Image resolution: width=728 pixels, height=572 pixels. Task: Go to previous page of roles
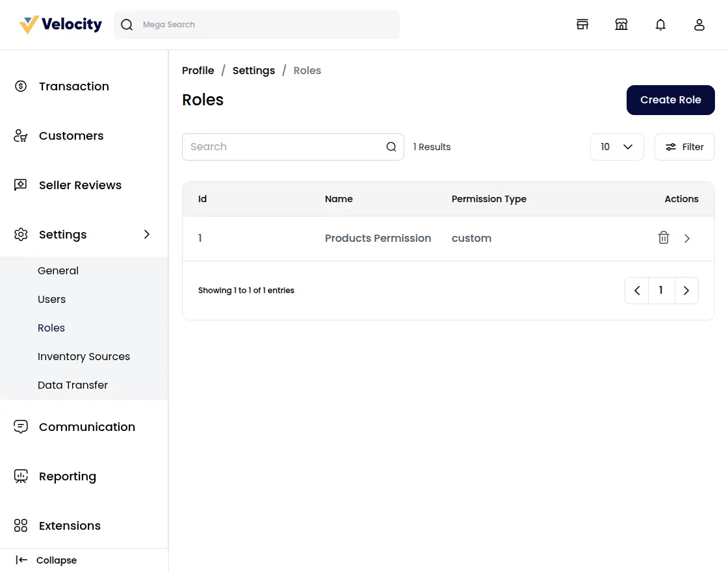637,291
